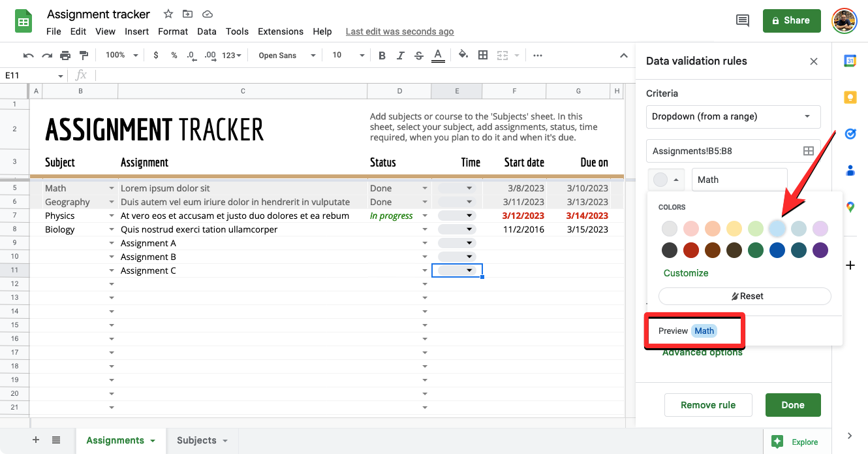This screenshot has width=868, height=454.
Task: Click the undo arrow in toolbar
Action: (28, 56)
